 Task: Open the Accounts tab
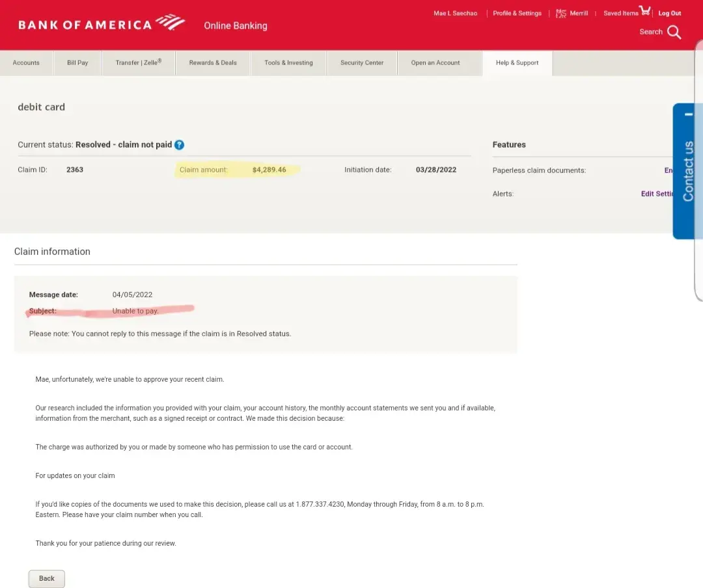26,62
